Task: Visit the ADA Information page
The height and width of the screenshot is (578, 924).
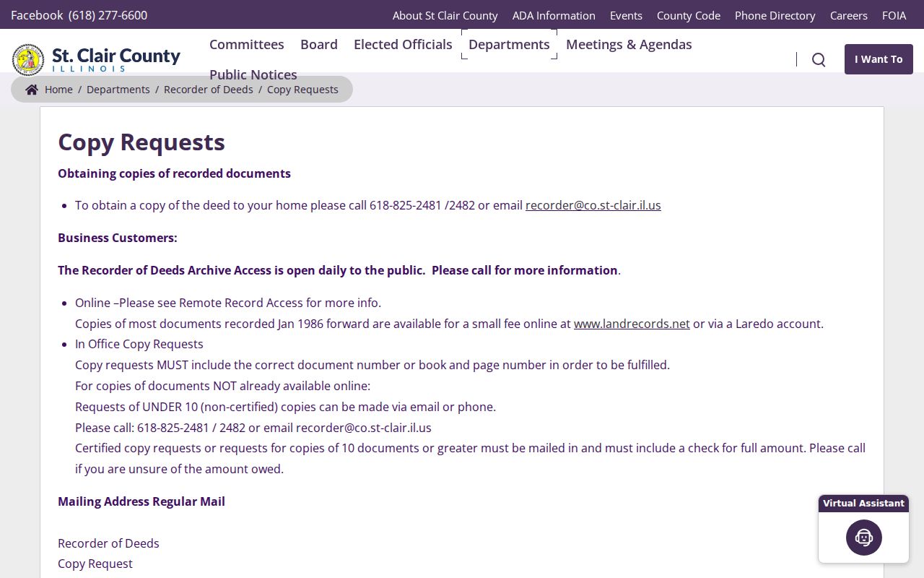Action: point(554,15)
